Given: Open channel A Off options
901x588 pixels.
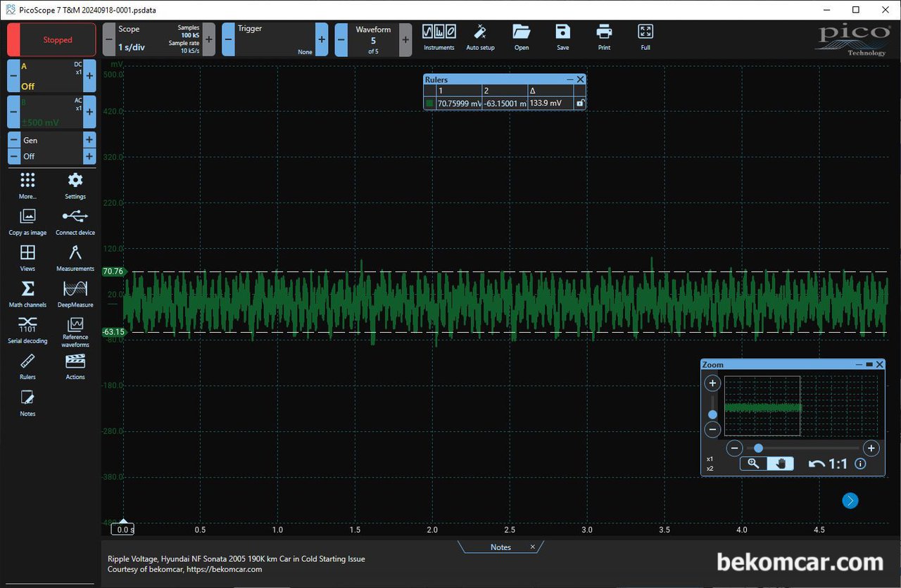Looking at the screenshot, I should [51, 75].
